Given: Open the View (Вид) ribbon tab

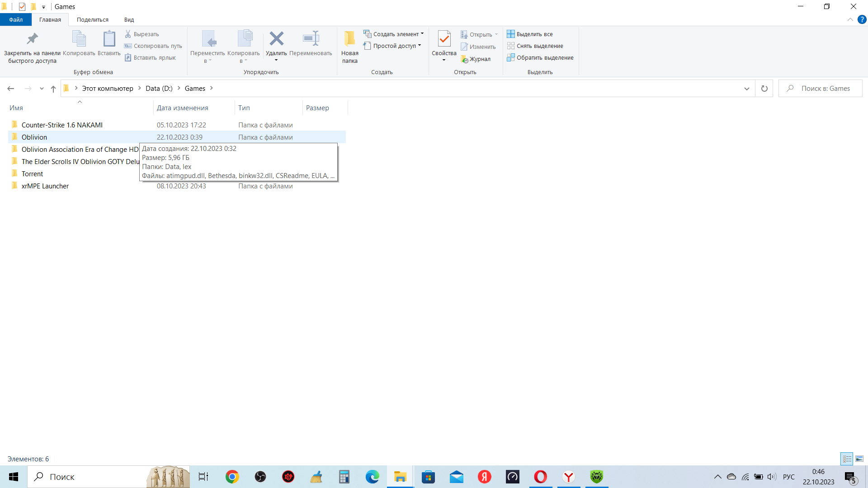Looking at the screenshot, I should pyautogui.click(x=129, y=19).
